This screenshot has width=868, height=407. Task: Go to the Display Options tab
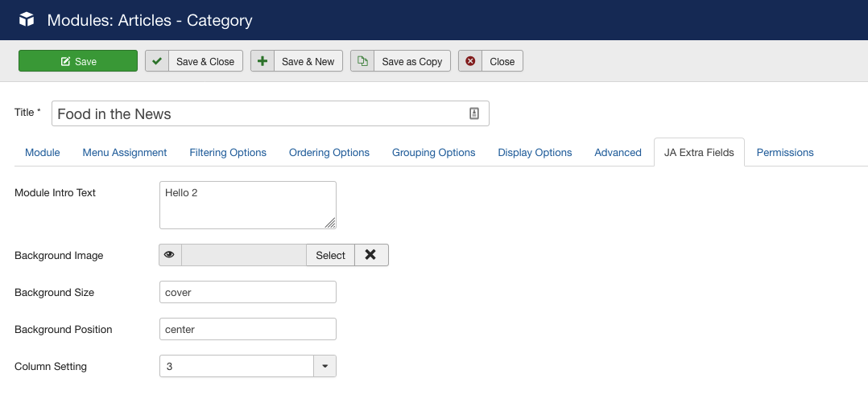click(x=535, y=152)
